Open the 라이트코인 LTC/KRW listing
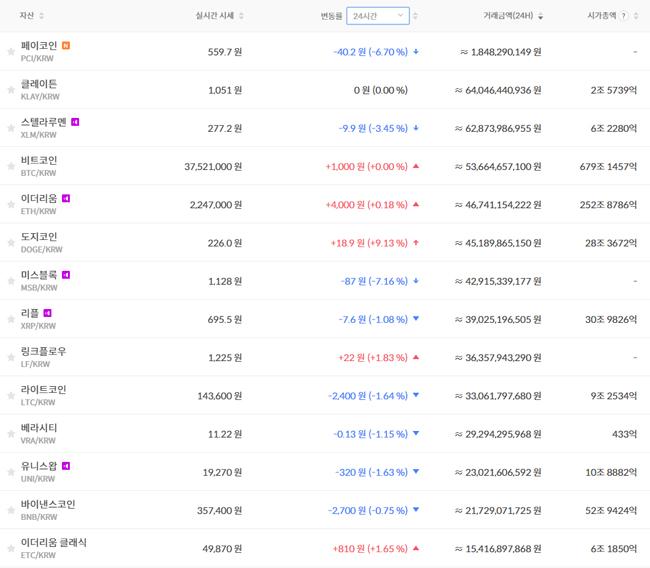The image size is (650, 568). [43, 395]
